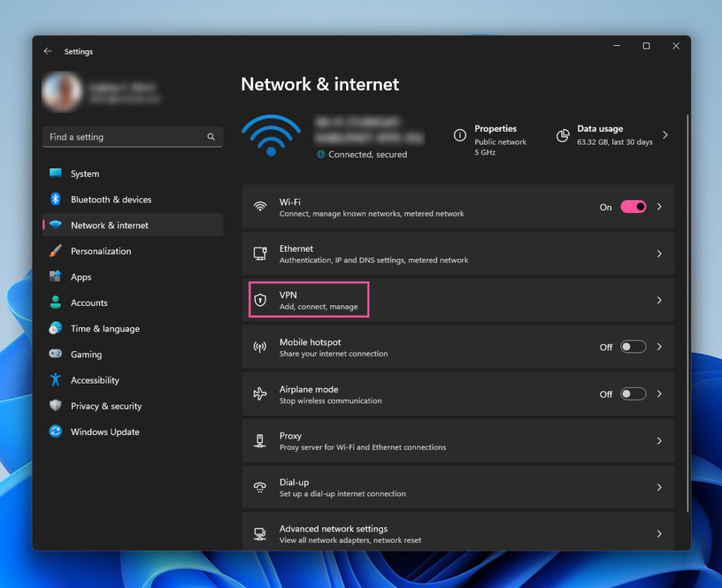
Task: Click the Bluetooth & devices sidebar icon
Action: [56, 200]
